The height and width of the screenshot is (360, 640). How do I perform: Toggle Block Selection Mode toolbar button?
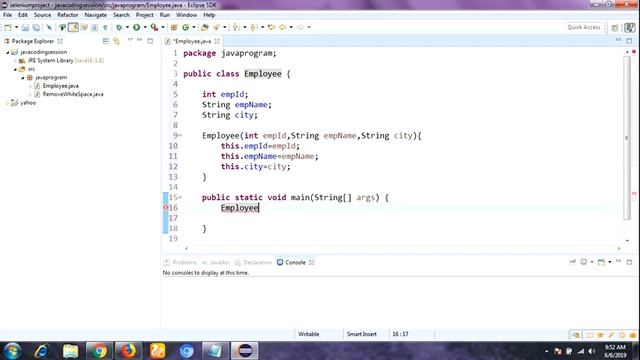pos(94,27)
